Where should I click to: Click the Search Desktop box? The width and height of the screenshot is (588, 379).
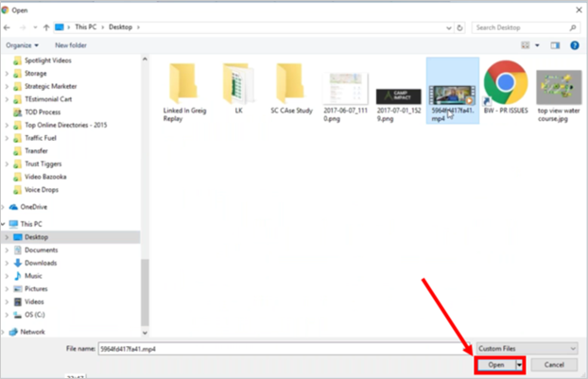[x=525, y=28]
